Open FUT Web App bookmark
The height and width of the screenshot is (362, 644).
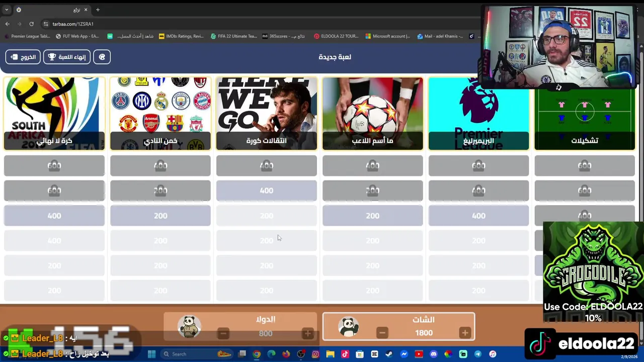pyautogui.click(x=77, y=36)
